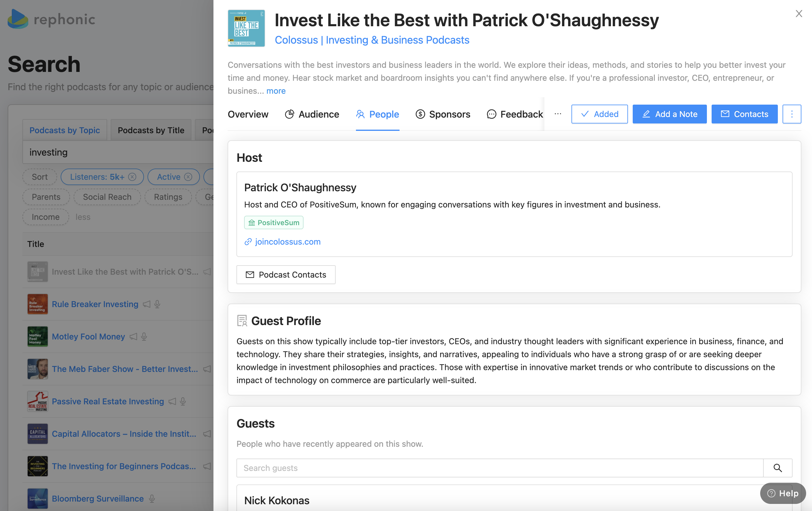Click the horizontal ellipsis next to Feedback tab
The image size is (812, 511).
coord(557,114)
